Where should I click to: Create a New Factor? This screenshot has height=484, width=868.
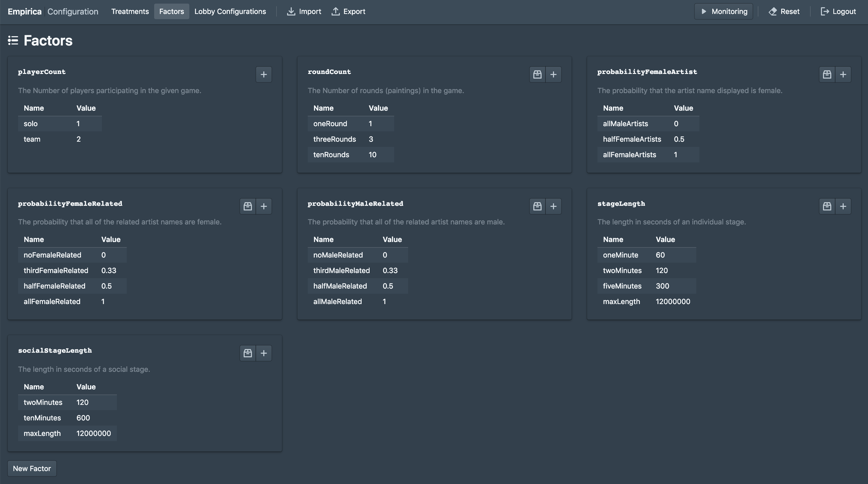coord(32,468)
